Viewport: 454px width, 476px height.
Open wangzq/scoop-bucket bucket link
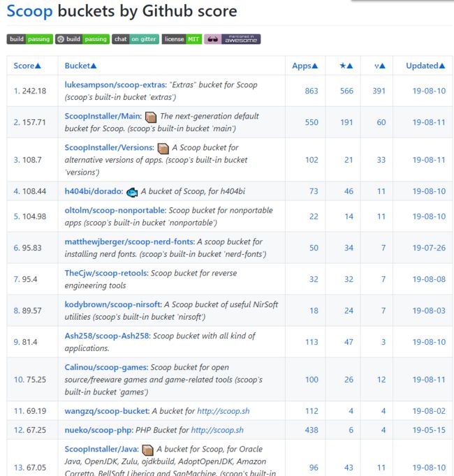click(107, 411)
